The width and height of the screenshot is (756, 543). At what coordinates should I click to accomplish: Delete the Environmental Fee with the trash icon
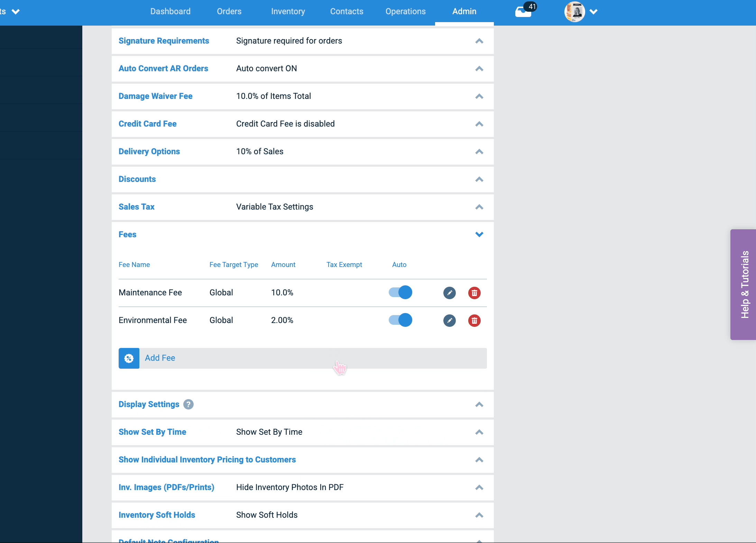(x=474, y=321)
